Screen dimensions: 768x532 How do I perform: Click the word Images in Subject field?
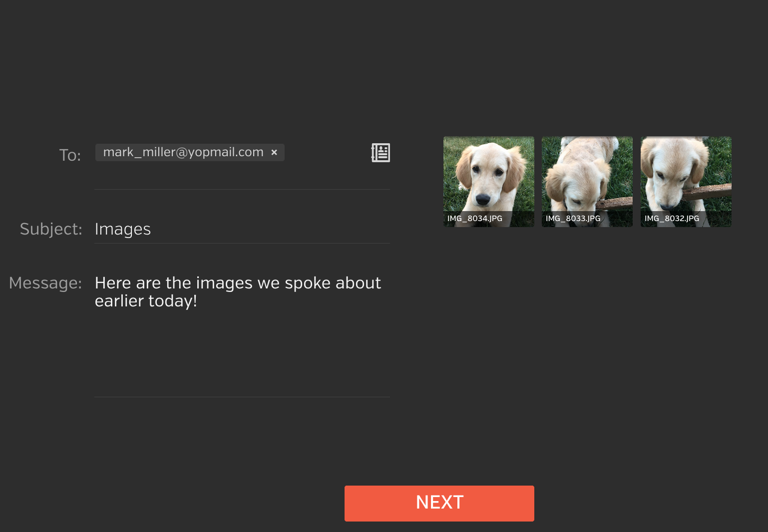[x=123, y=229]
